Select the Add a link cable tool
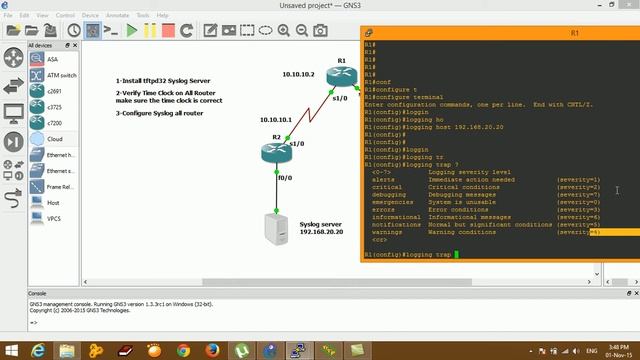 [13, 198]
